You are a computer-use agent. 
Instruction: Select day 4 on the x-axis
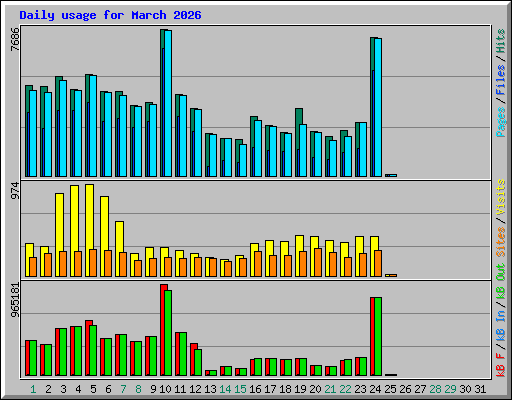[78, 389]
